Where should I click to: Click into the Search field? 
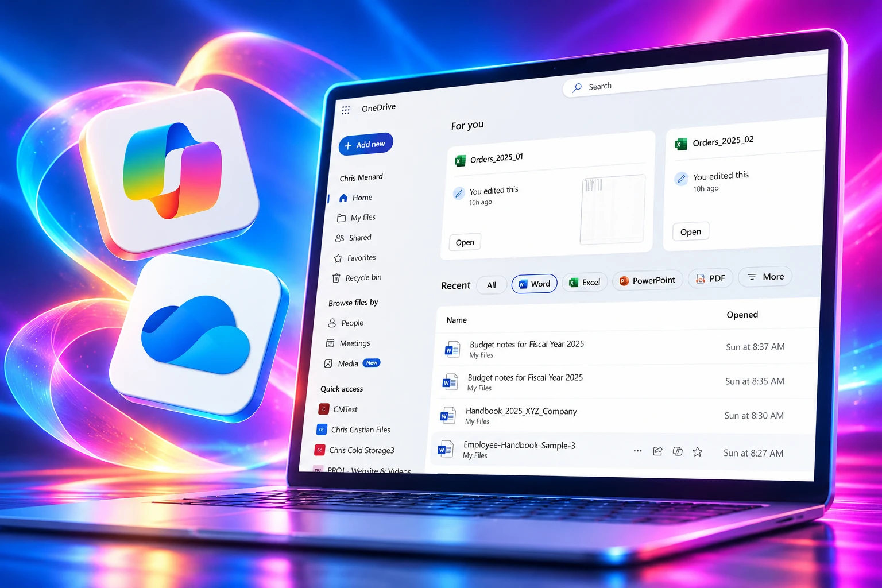[x=695, y=79]
